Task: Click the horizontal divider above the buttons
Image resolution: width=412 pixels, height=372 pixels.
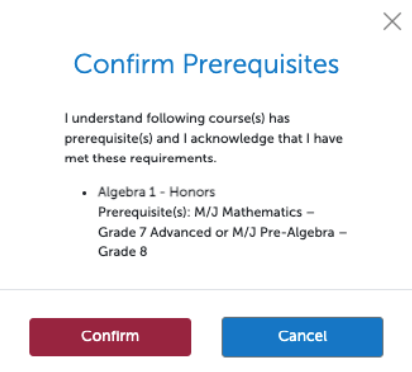Action: [x=206, y=290]
